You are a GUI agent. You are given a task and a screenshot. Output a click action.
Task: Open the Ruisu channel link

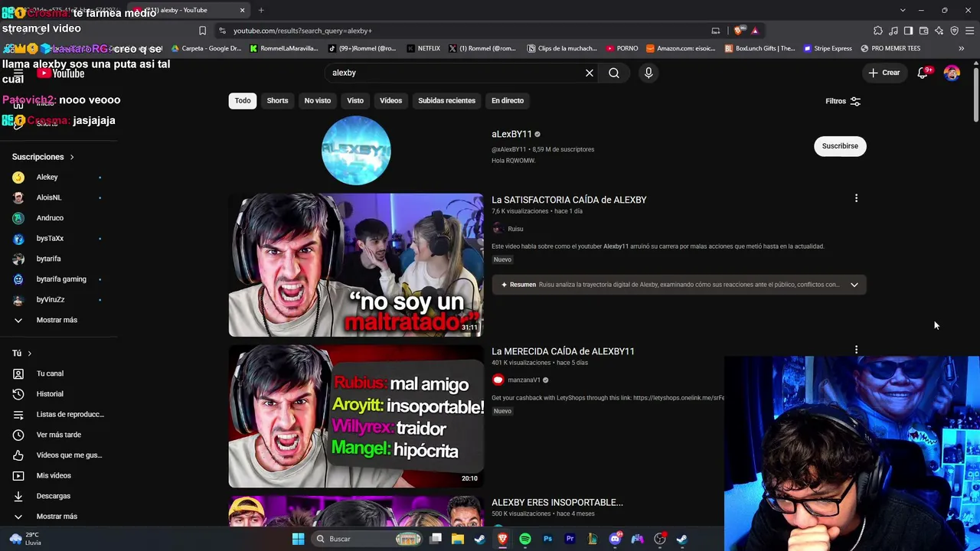(x=515, y=229)
